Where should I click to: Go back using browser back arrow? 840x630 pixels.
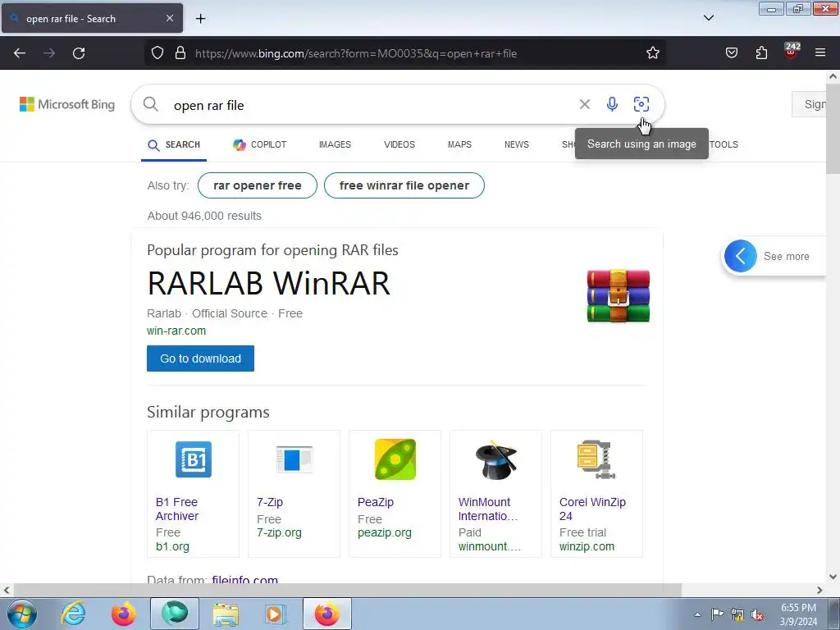20,53
